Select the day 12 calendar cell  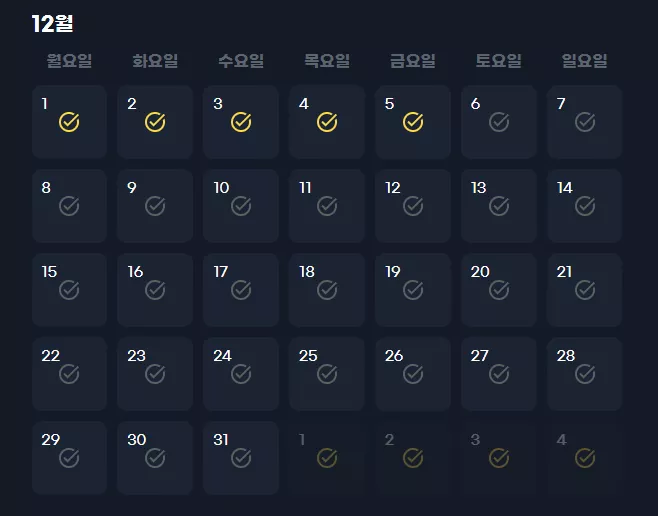[413, 206]
